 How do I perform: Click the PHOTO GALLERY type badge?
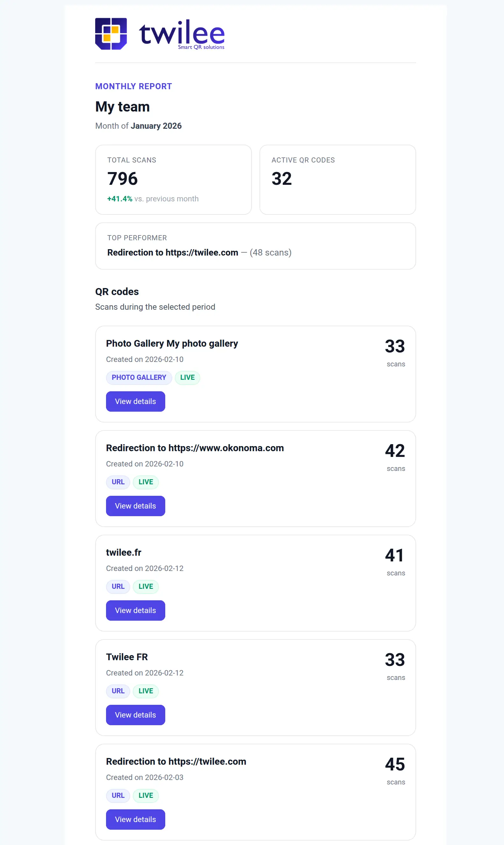click(x=138, y=377)
